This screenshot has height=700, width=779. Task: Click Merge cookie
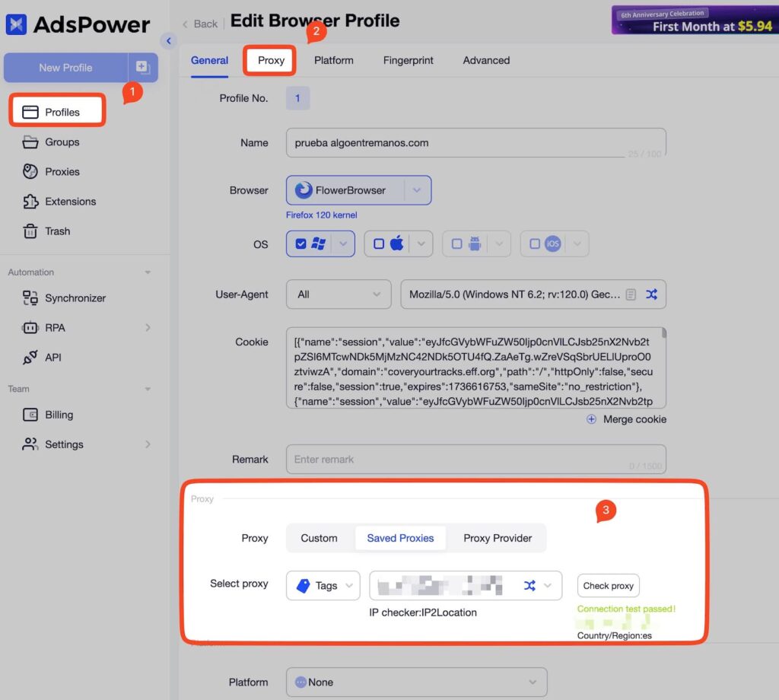coord(626,419)
